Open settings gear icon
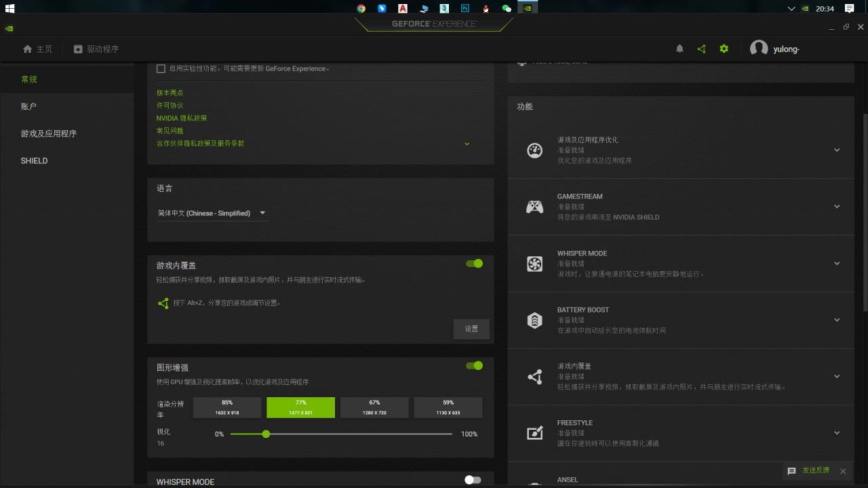The image size is (868, 488). (x=724, y=49)
